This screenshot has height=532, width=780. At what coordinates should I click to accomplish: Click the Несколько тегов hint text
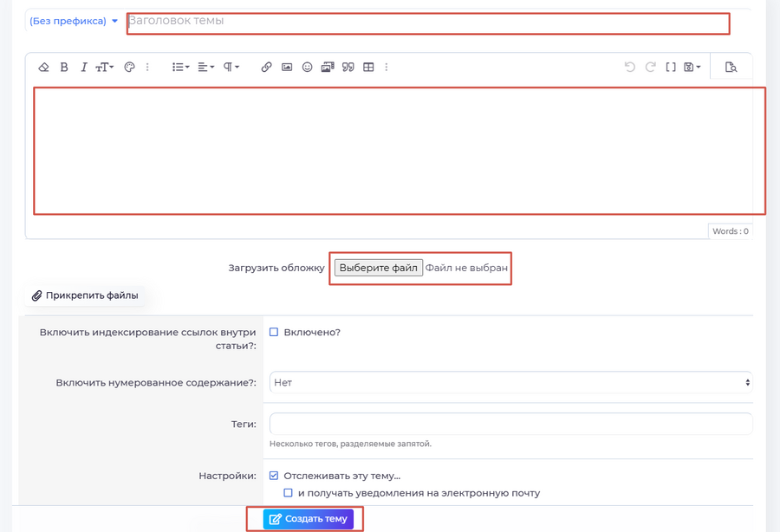(x=350, y=444)
